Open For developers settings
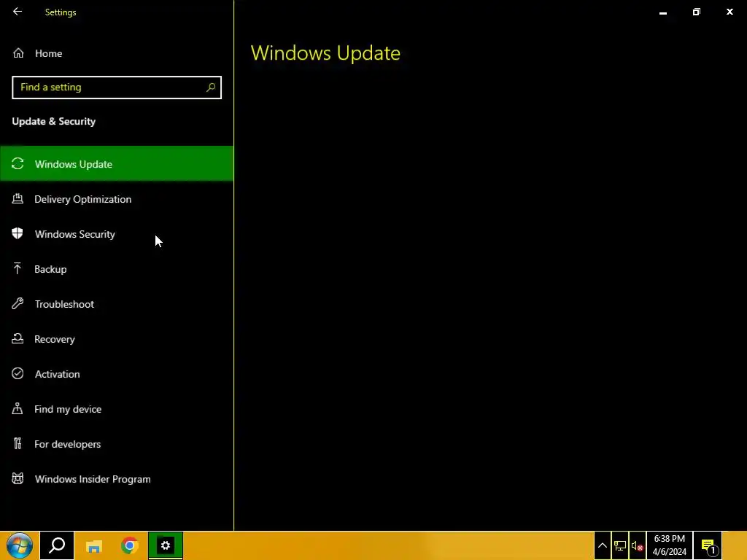747x560 pixels. coord(117,444)
